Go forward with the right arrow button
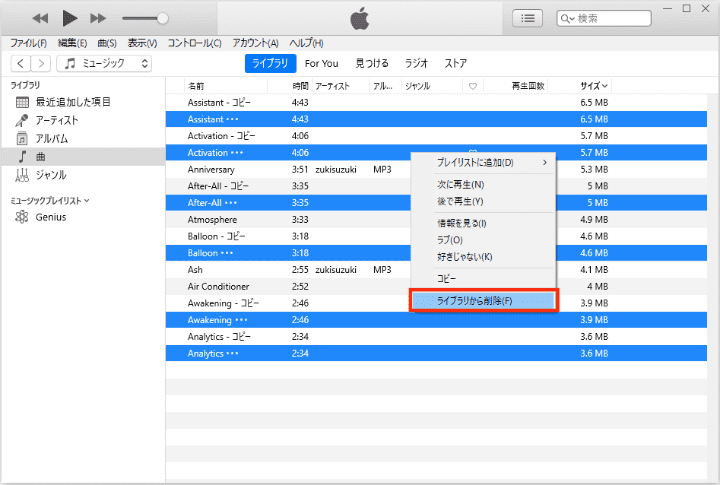720x485 pixels. click(x=41, y=63)
